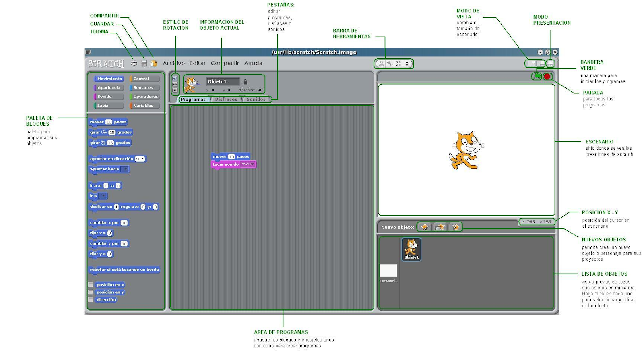The height and width of the screenshot is (363, 644).
Task: Switch to small stage view mode
Action: point(531,63)
